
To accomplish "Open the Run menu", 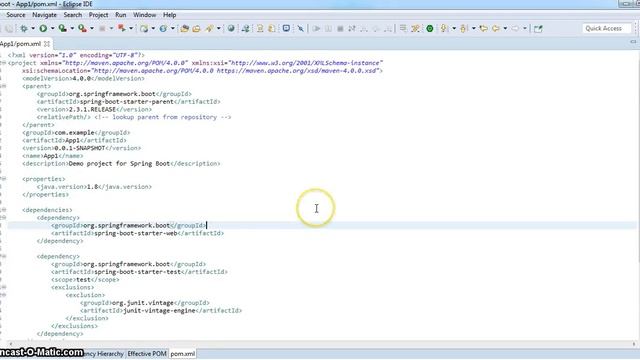I will coord(121,15).
